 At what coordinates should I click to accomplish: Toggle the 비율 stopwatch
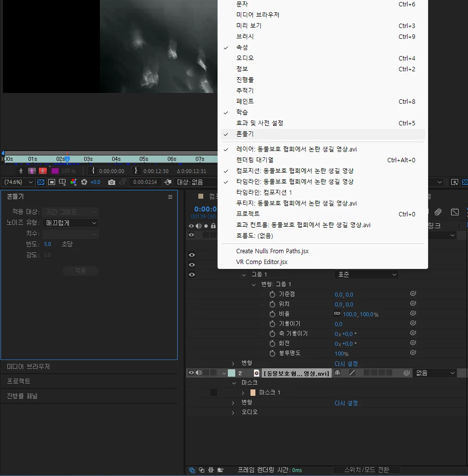click(x=272, y=314)
